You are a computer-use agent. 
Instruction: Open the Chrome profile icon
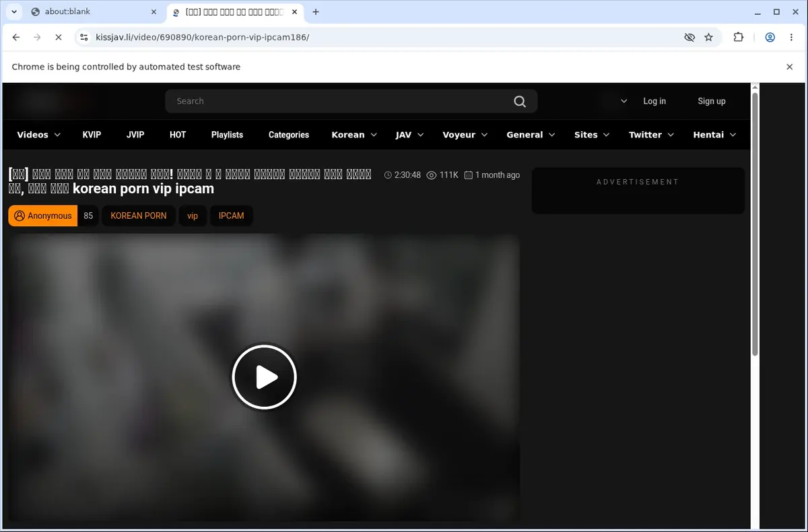(770, 38)
